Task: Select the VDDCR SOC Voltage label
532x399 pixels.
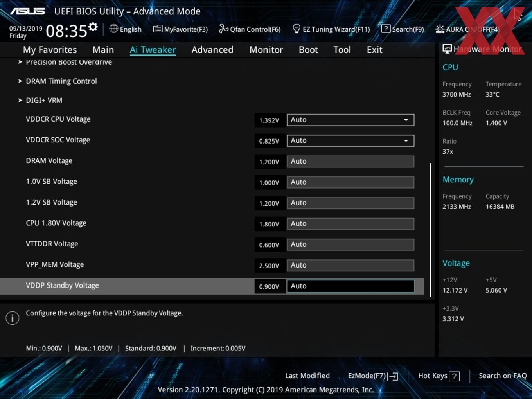Action: click(x=58, y=140)
